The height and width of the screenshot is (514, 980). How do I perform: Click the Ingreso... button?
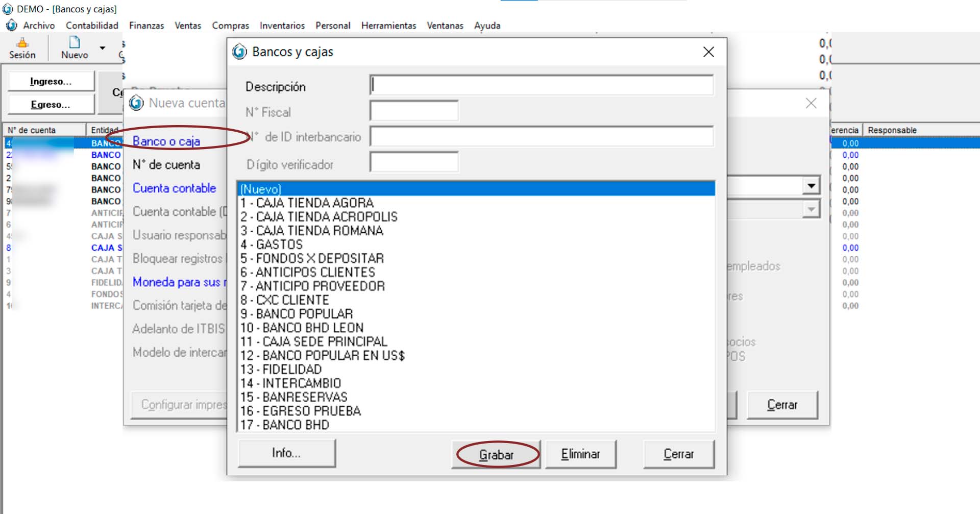(51, 82)
